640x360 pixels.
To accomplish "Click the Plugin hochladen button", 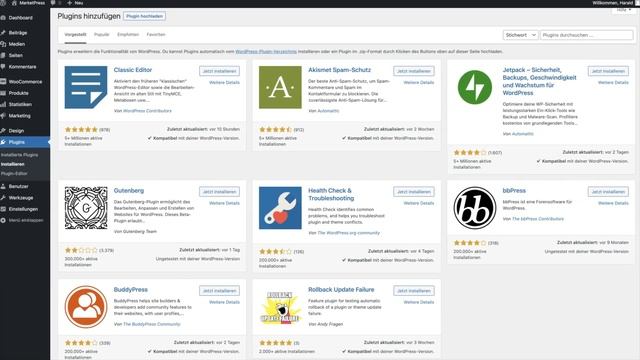I will (144, 16).
